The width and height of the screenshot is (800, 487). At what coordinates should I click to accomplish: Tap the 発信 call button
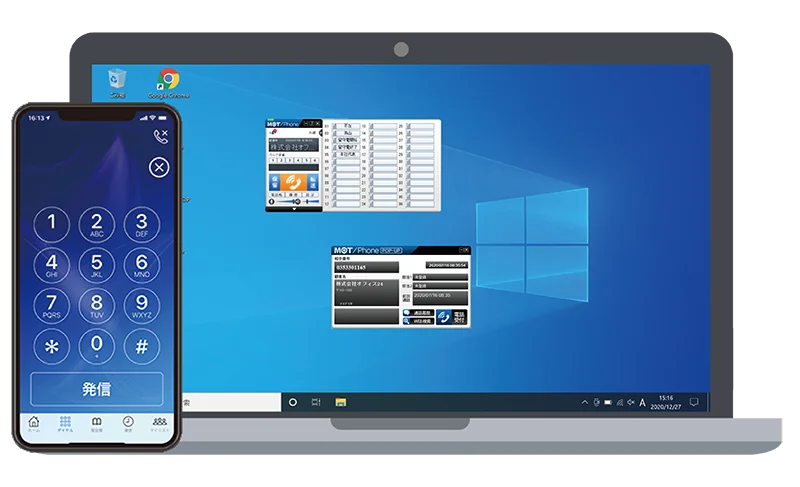point(97,388)
